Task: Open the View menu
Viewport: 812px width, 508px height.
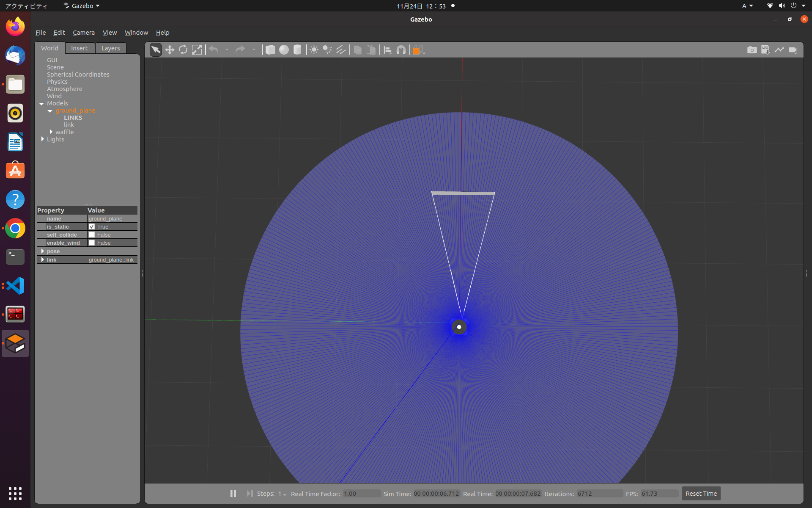Action: pos(110,33)
